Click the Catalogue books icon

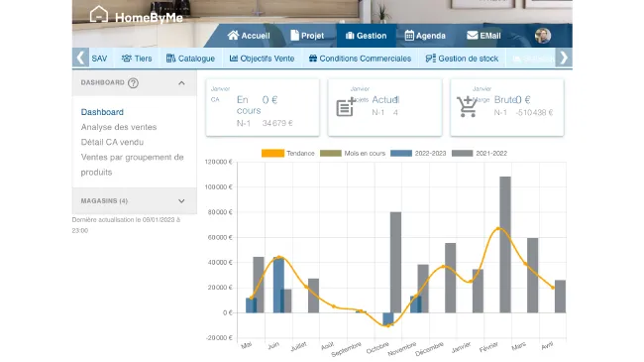(x=170, y=59)
